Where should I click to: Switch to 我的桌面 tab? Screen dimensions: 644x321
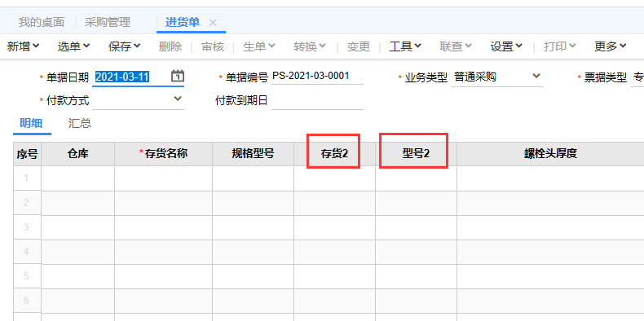point(41,22)
